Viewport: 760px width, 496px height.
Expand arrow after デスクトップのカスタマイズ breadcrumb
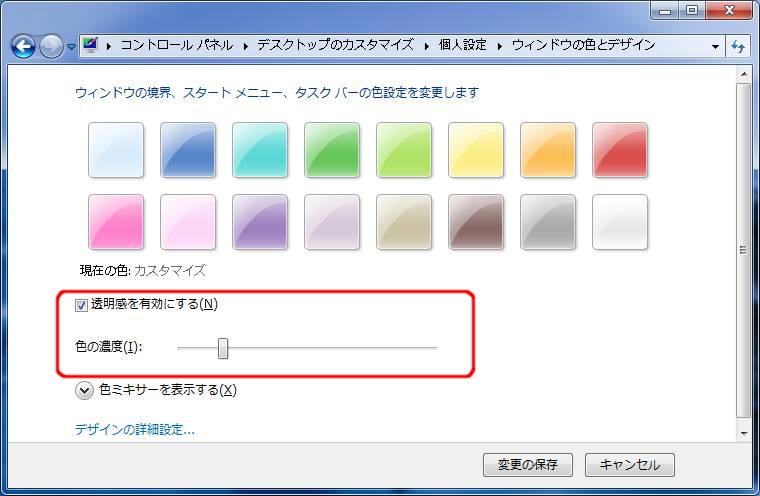tap(427, 47)
